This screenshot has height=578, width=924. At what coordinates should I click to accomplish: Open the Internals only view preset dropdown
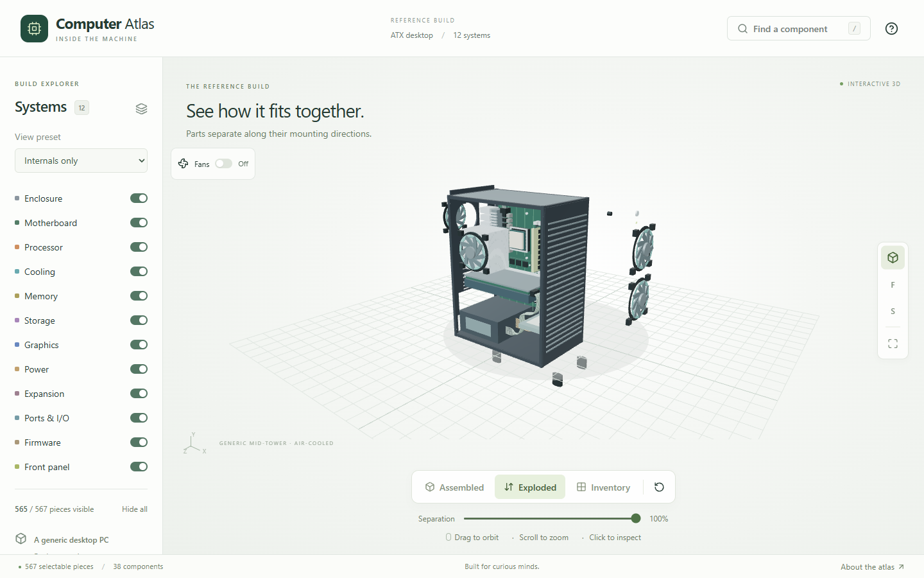(81, 161)
